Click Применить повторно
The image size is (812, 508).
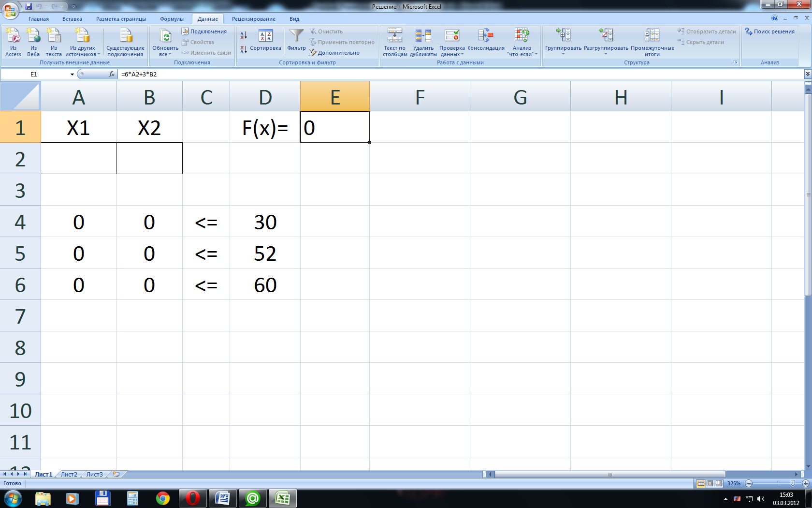[x=342, y=42]
